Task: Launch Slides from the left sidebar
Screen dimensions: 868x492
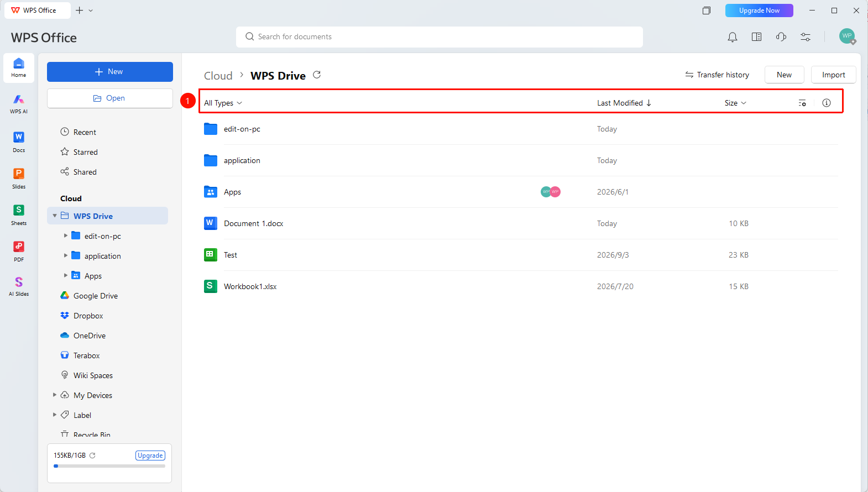Action: [19, 178]
